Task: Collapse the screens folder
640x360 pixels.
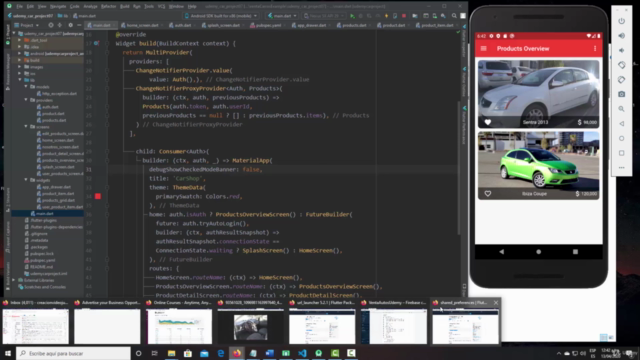Action: coord(26,127)
